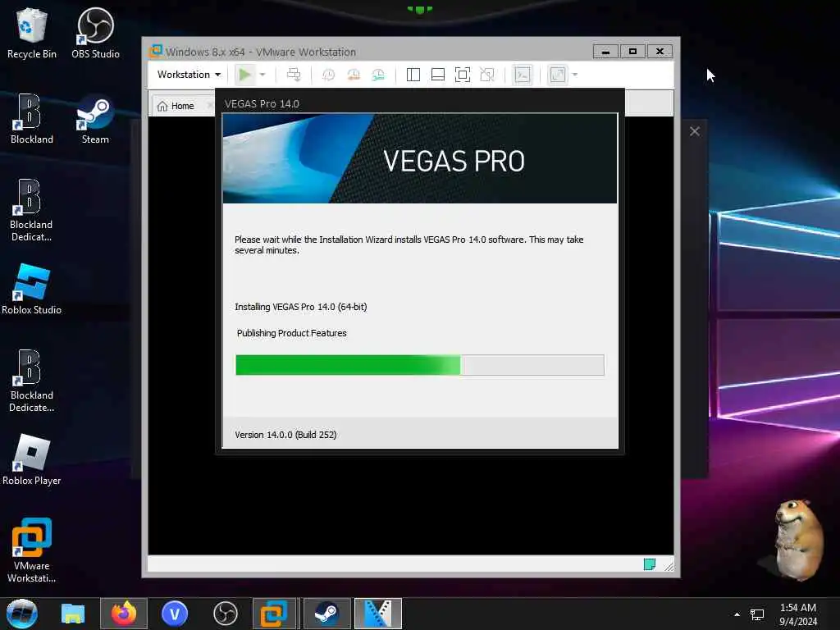Viewport: 840px width, 630px height.
Task: Expand the stretch display dropdown arrow
Action: coord(575,75)
